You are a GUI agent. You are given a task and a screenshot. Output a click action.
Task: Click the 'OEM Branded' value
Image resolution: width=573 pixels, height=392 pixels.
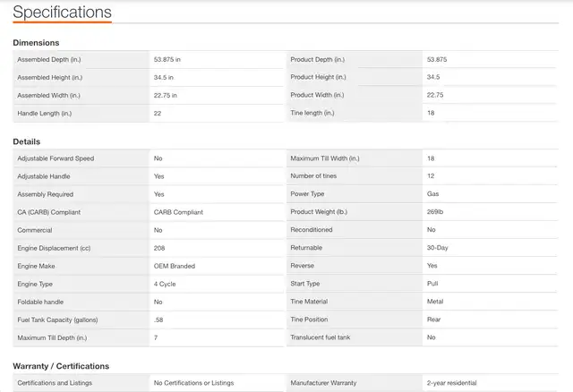[x=175, y=266]
